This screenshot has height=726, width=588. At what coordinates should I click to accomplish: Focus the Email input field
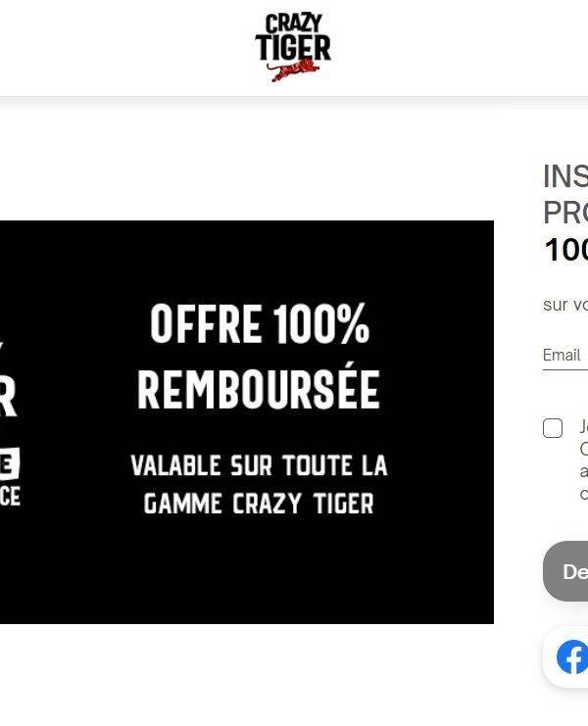pos(565,356)
